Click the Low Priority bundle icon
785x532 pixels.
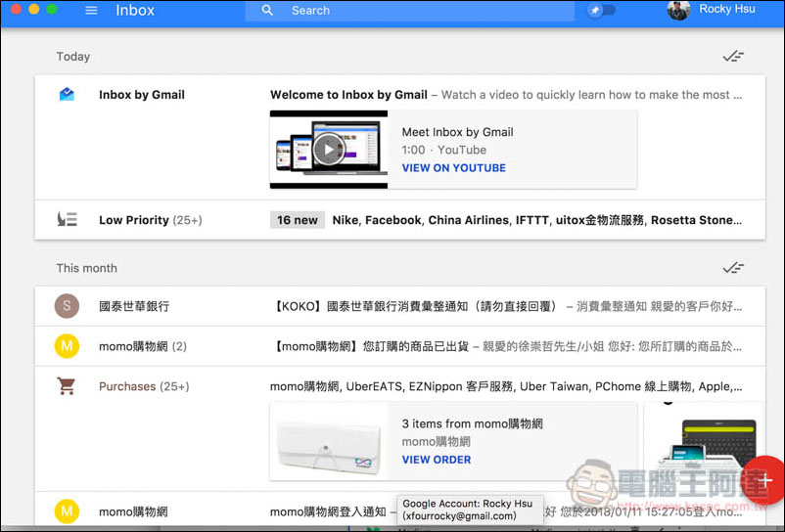[x=67, y=219]
